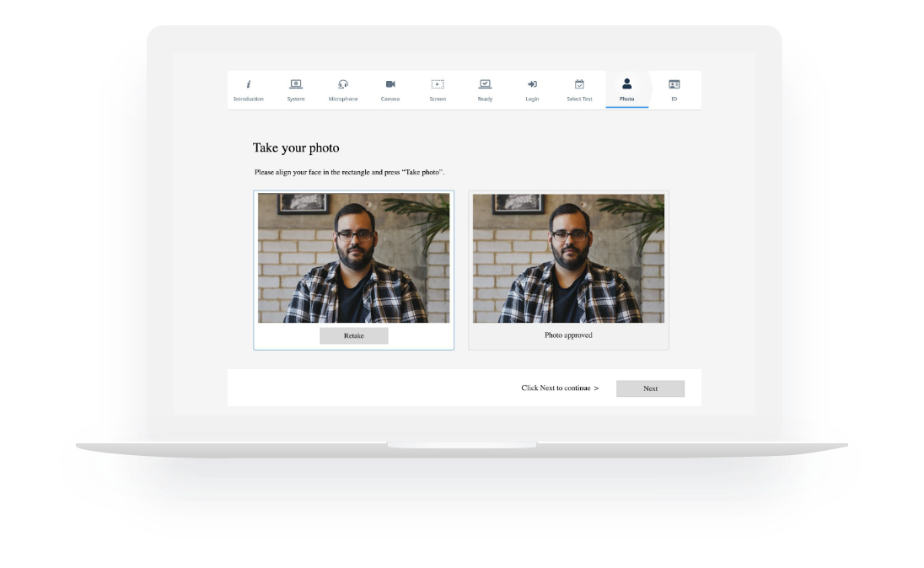Select the approved photo on the right

tap(568, 259)
